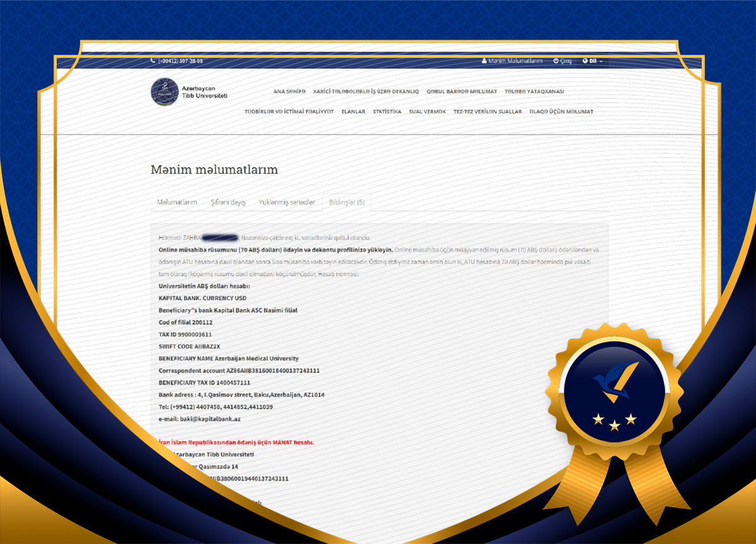Viewport: 756px width, 544px height.
Task: Open QƏBUL BARƏDƏ MƏLUMAT menu
Action: pos(461,91)
